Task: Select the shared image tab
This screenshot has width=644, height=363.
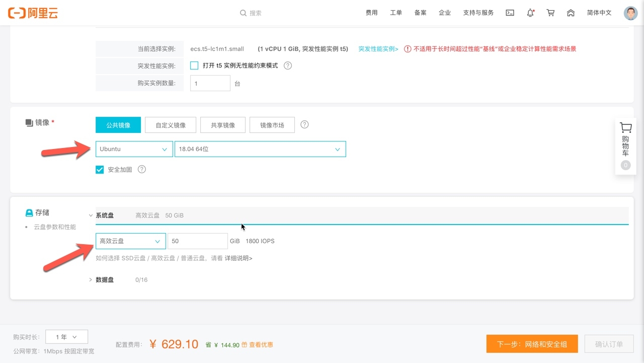Action: click(223, 125)
